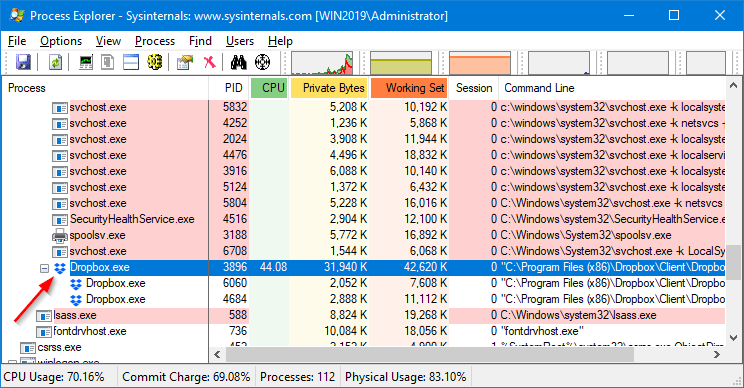Open the Help menu
Viewport: 744px width, 388px height.
280,41
